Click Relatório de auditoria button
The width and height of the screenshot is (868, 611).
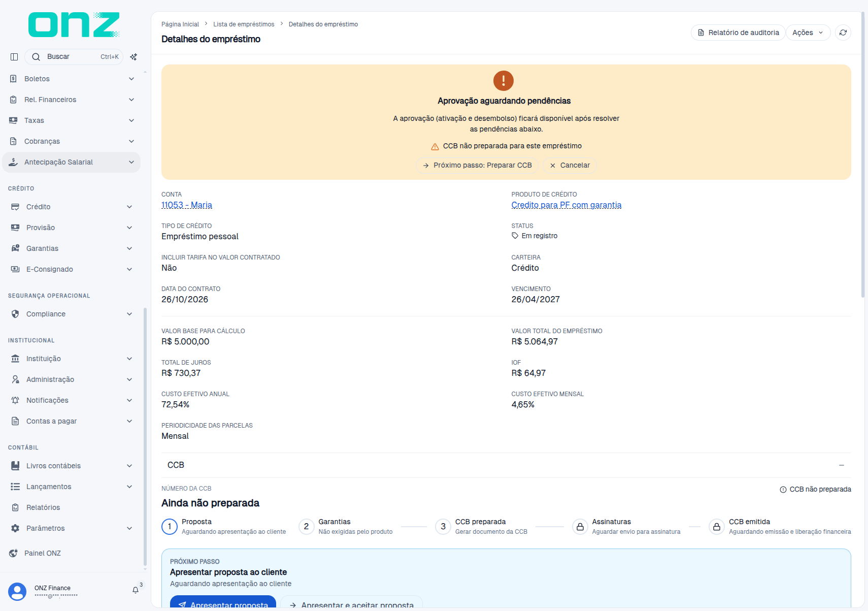click(x=738, y=33)
